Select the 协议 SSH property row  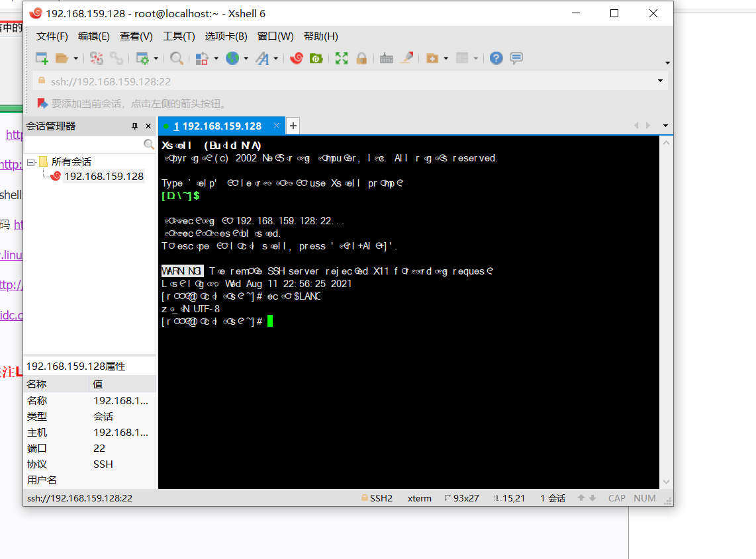(x=89, y=464)
